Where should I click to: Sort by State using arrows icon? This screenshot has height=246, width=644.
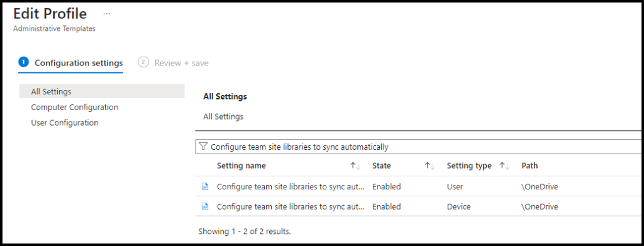430,166
